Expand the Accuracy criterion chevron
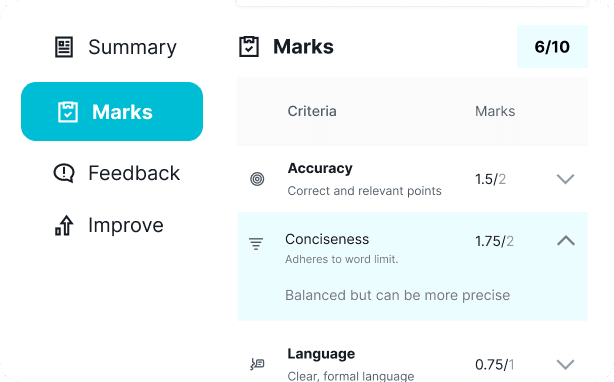 point(565,179)
